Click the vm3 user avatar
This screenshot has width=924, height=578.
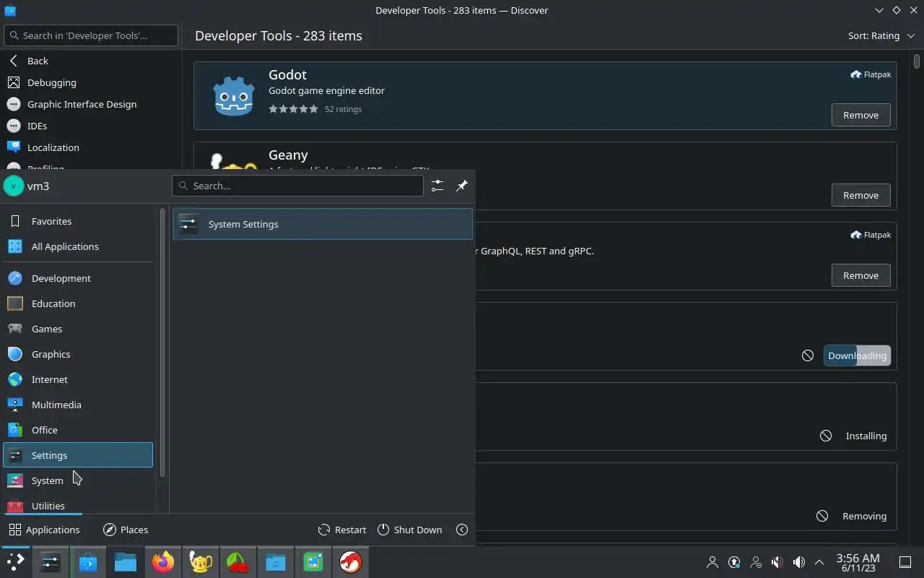pos(14,186)
